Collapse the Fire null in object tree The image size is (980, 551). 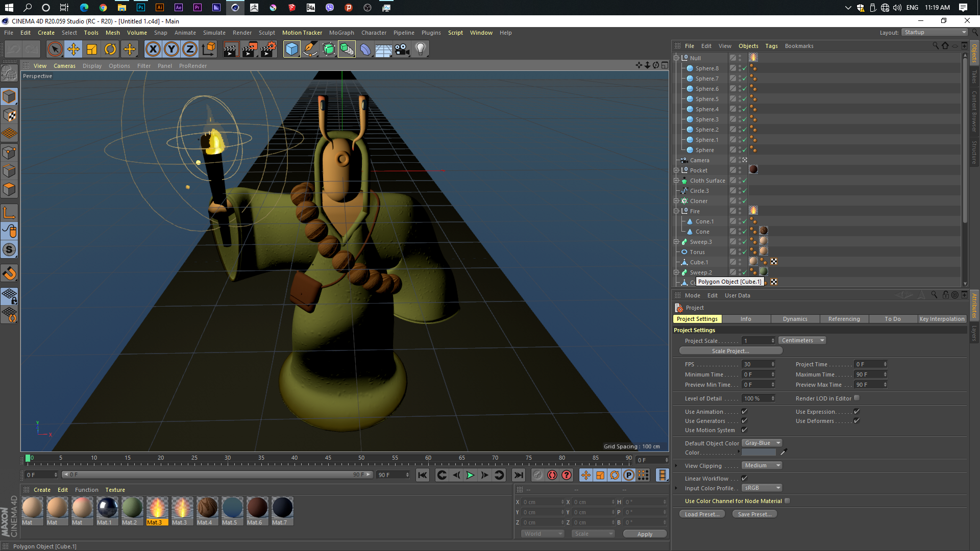(676, 211)
